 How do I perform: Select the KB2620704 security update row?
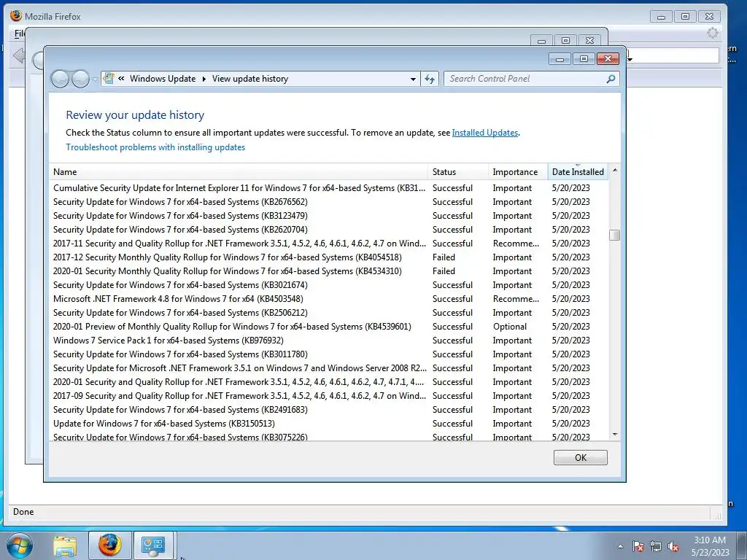pyautogui.click(x=329, y=230)
